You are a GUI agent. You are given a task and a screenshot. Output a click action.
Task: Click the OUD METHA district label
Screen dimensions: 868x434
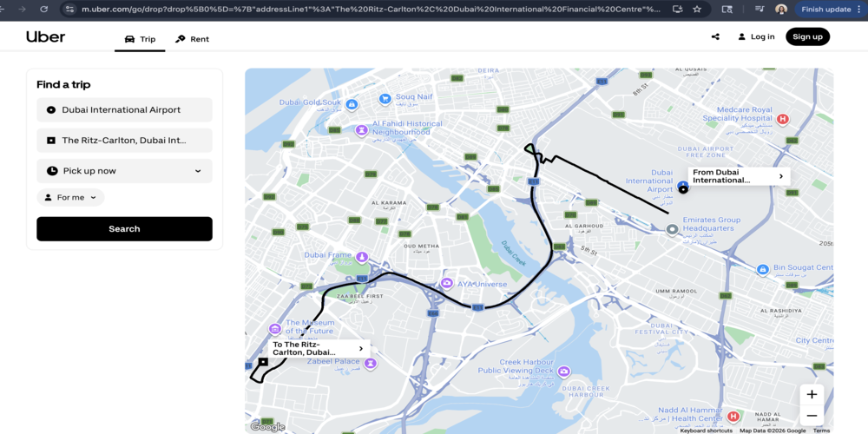point(421,246)
